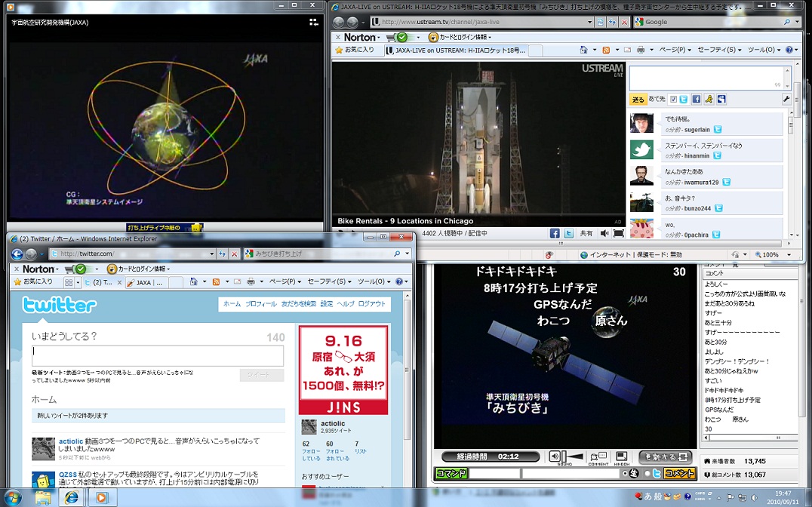
Task: Enter fullscreen on the Ustream player
Action: click(618, 234)
